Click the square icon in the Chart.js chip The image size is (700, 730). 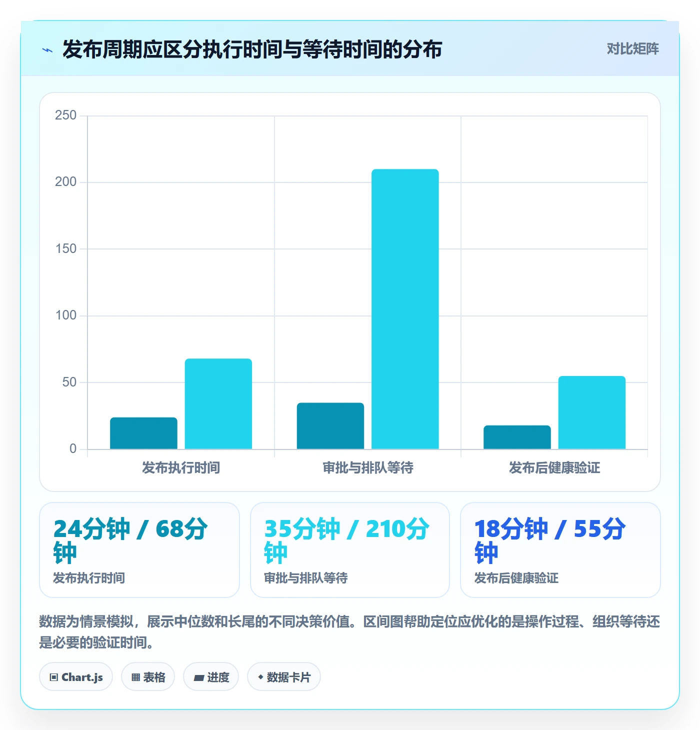coord(54,677)
